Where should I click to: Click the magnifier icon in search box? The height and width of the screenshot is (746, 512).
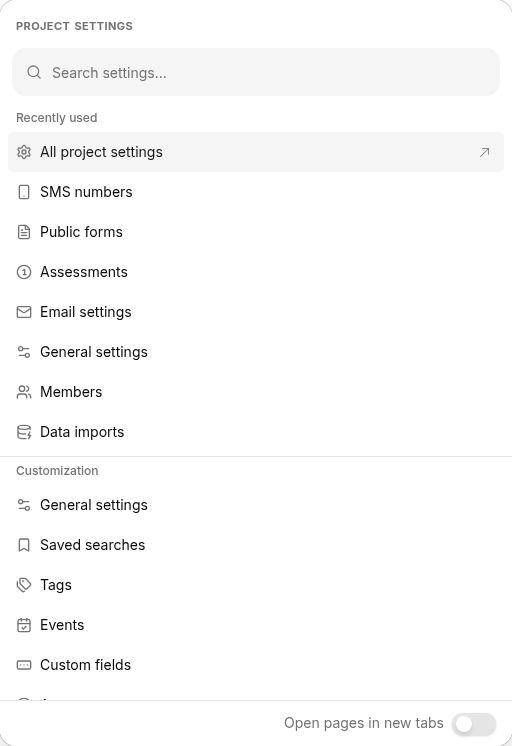(34, 72)
